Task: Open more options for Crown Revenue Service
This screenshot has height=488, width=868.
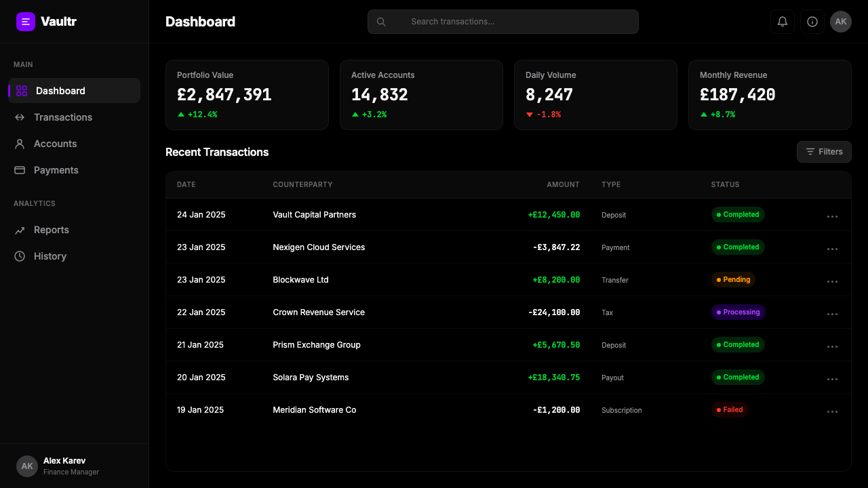Action: click(x=833, y=314)
